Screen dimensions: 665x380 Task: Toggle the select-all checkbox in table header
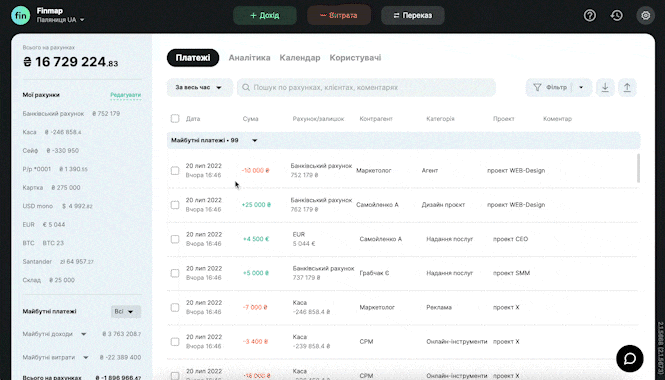coord(175,118)
